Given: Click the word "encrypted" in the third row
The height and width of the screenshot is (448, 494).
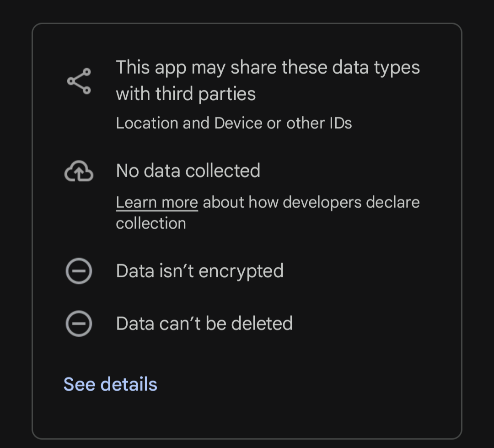Looking at the screenshot, I should point(242,271).
